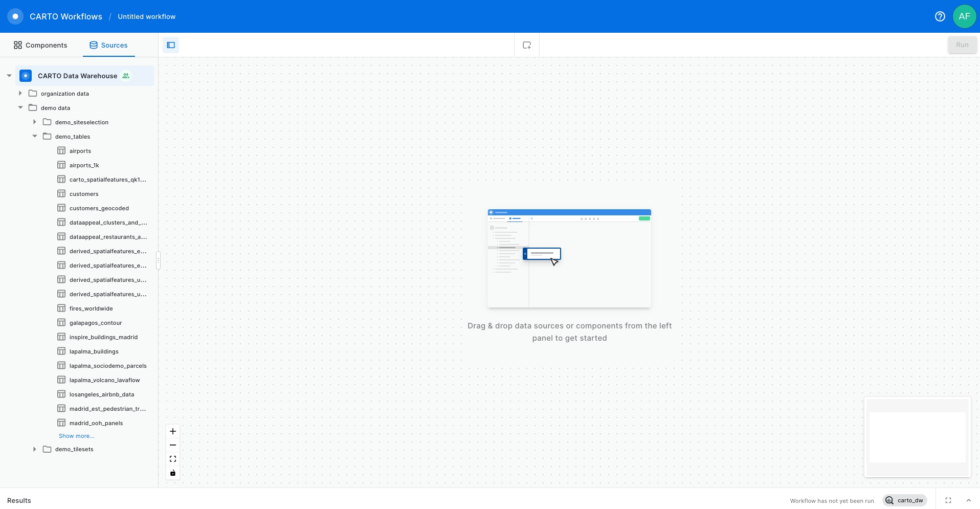Viewport: 980px width, 509px height.
Task: Click the CARTO logo icon in header
Action: [x=15, y=16]
